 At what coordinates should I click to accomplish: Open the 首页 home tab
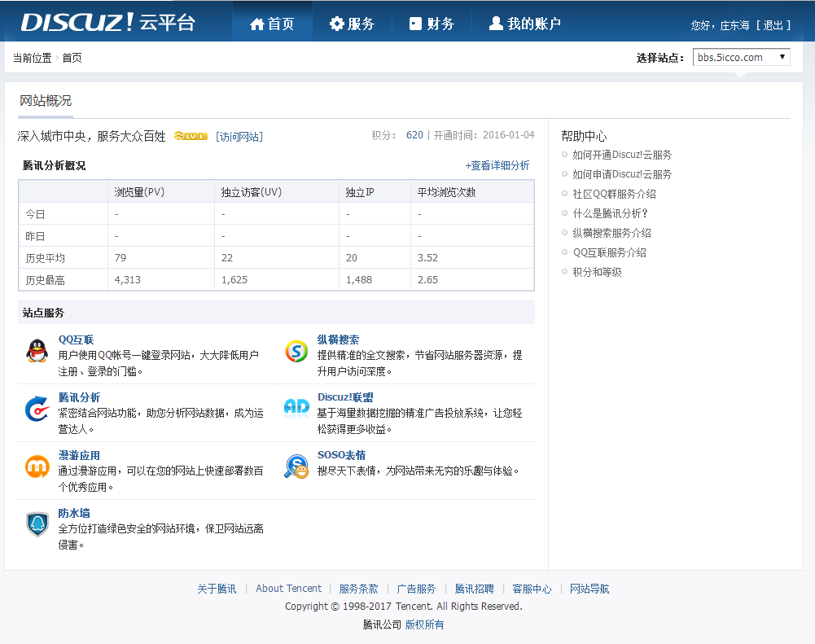(272, 24)
